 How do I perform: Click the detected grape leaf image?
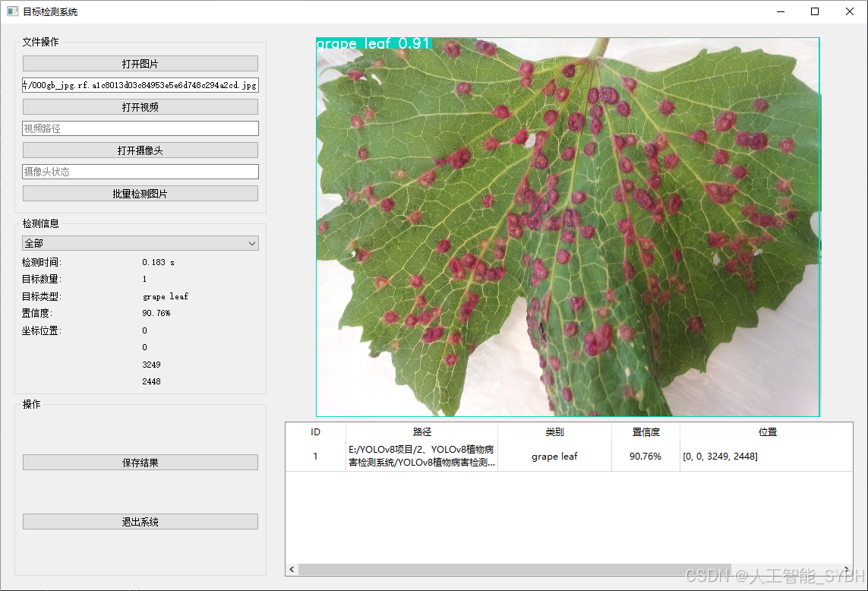tap(568, 227)
